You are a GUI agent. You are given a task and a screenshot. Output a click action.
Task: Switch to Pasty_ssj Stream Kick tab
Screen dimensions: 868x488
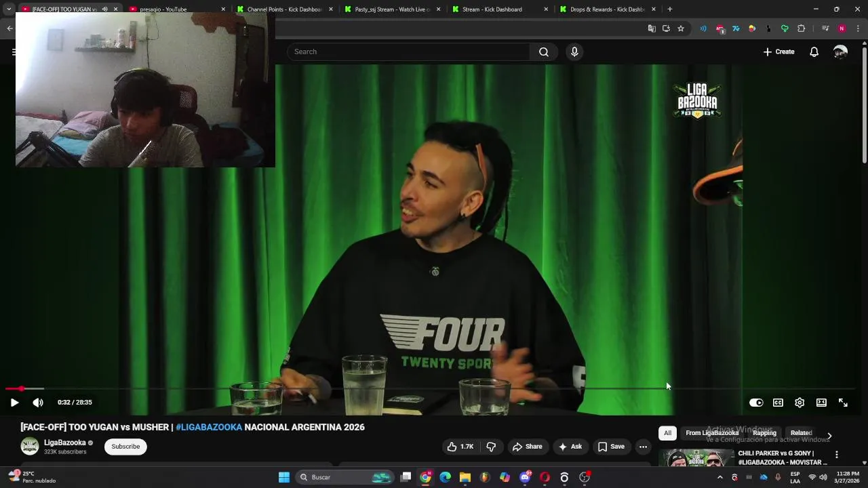392,9
